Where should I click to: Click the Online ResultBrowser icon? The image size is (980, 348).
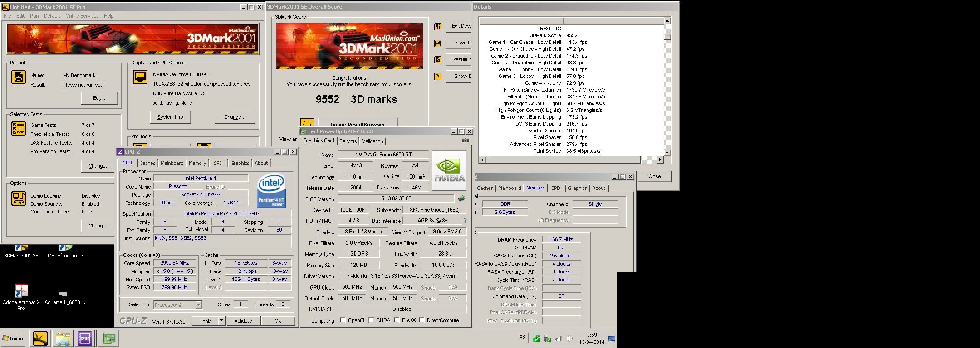point(307,123)
